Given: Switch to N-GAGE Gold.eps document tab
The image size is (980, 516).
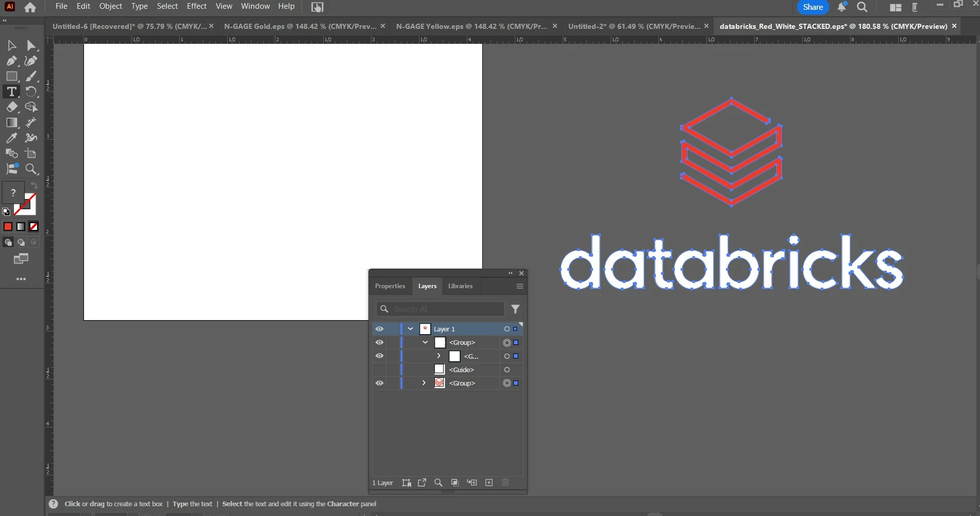Looking at the screenshot, I should click(300, 26).
